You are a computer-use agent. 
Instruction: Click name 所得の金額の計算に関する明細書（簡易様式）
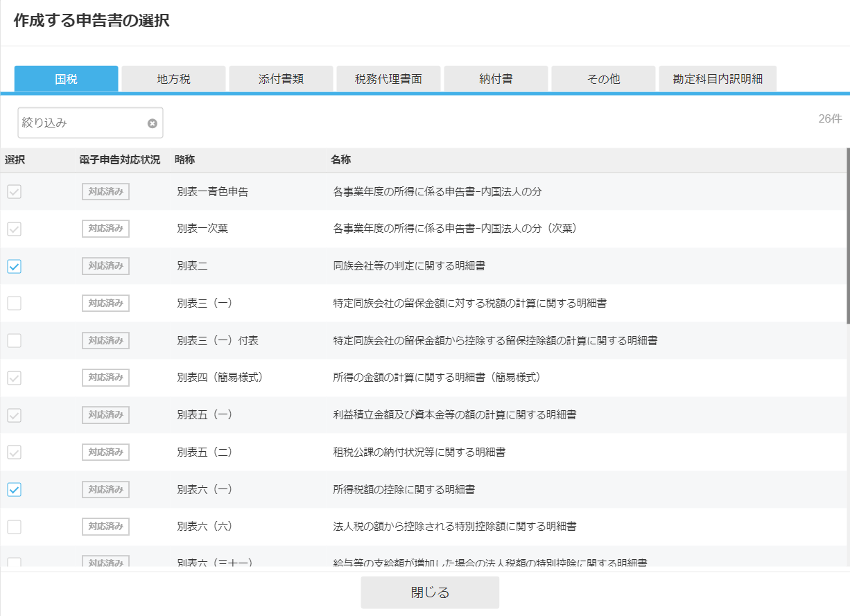(437, 378)
